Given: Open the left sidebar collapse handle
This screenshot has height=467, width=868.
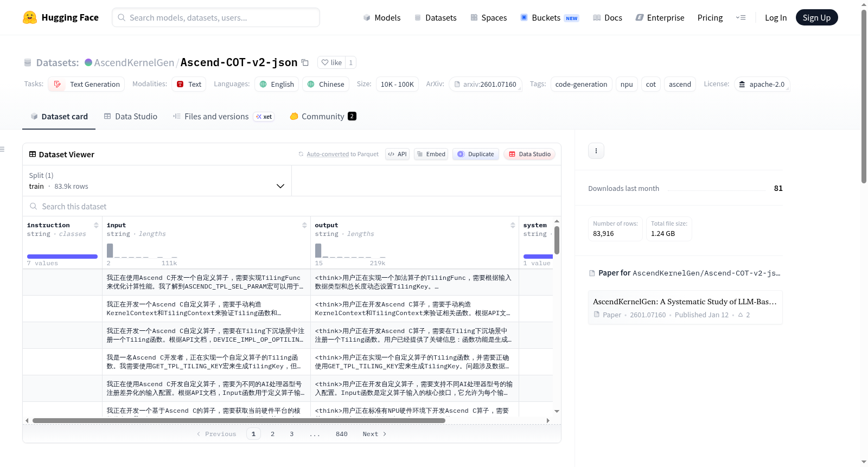Looking at the screenshot, I should tap(2, 149).
